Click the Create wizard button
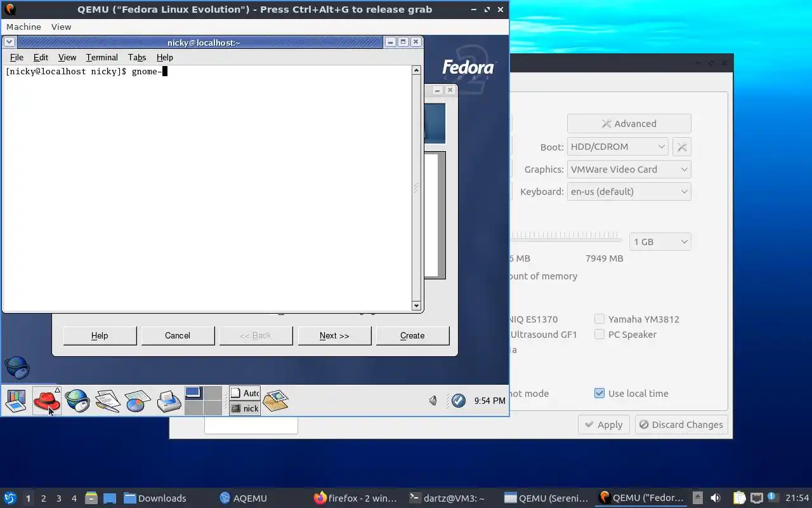Screen dimensions: 812x508 pos(412,335)
